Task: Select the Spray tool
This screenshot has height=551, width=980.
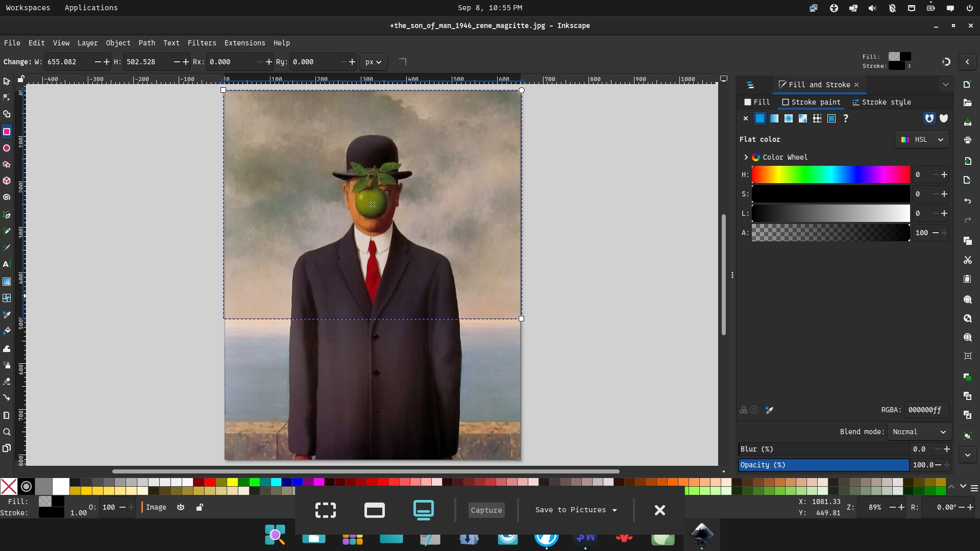Action: [x=7, y=365]
